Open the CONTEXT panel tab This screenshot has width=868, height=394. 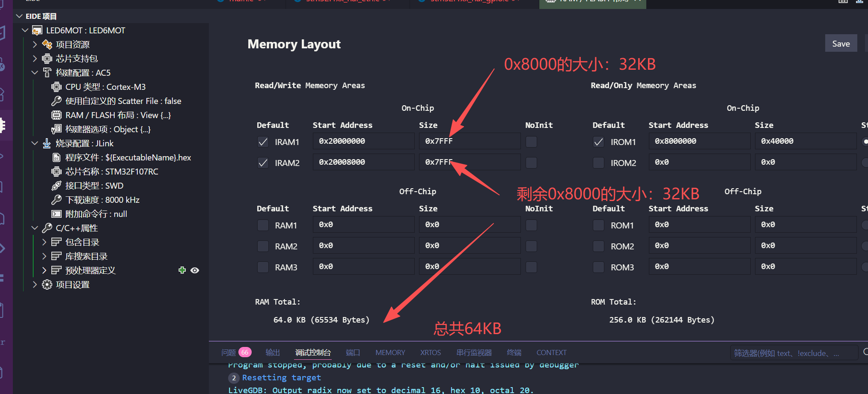(551, 353)
